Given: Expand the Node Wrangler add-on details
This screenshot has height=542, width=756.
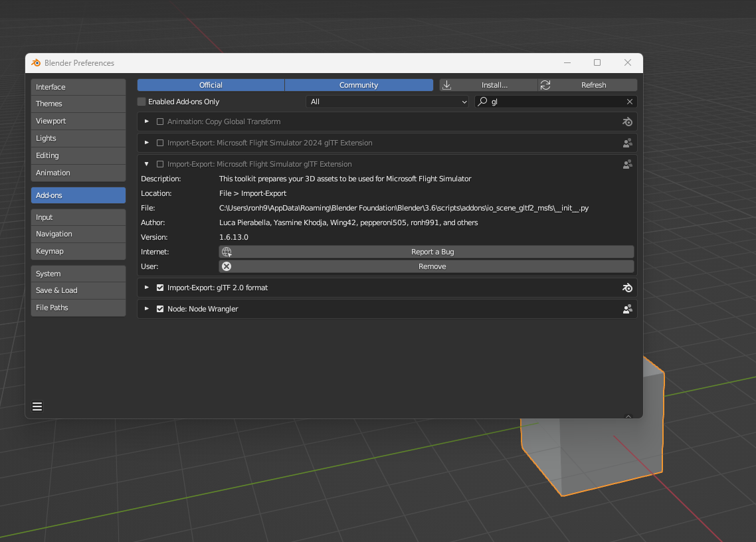Looking at the screenshot, I should coord(147,309).
